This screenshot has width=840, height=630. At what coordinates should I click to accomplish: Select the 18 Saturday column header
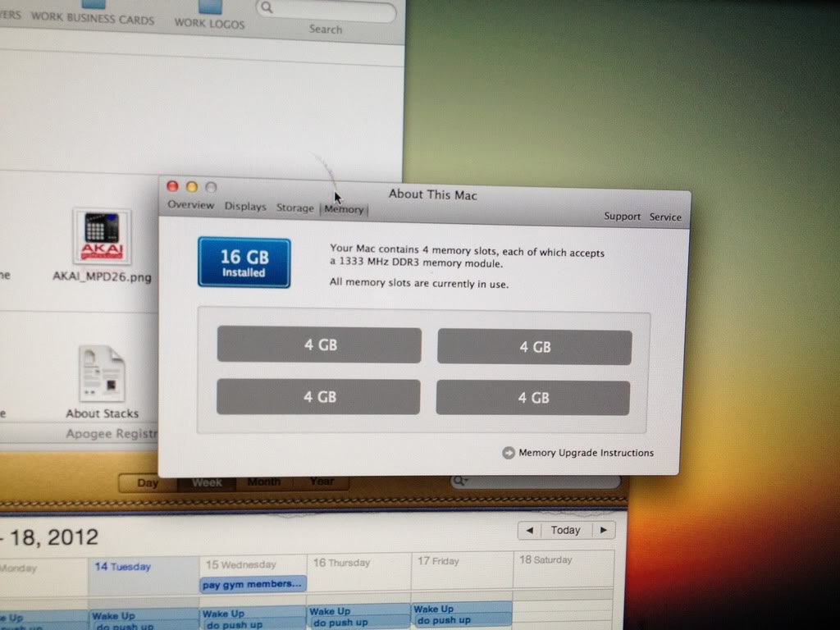[x=546, y=559]
